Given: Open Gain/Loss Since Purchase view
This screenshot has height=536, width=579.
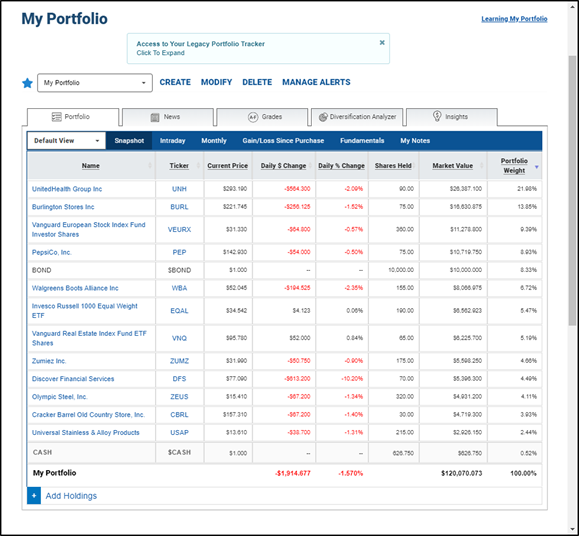Looking at the screenshot, I should coord(283,141).
